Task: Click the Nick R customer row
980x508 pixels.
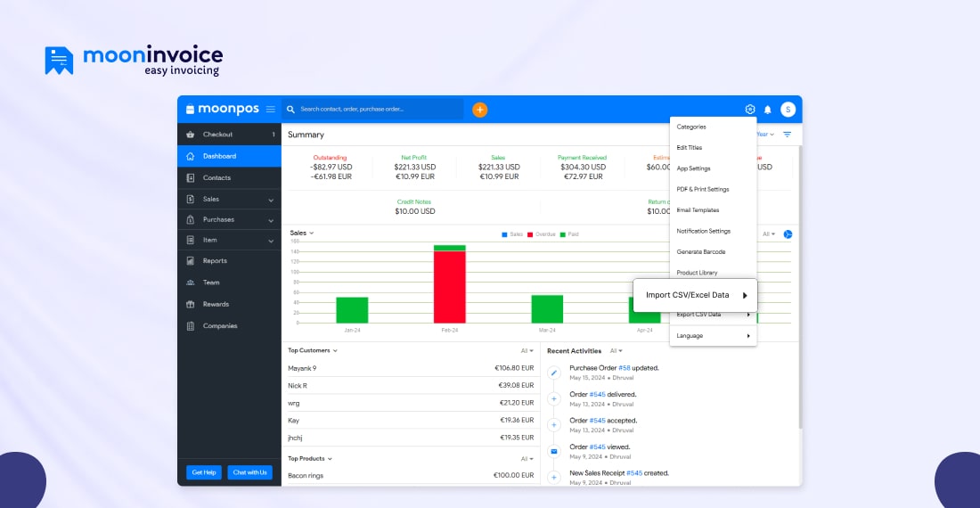Action: [x=411, y=386]
